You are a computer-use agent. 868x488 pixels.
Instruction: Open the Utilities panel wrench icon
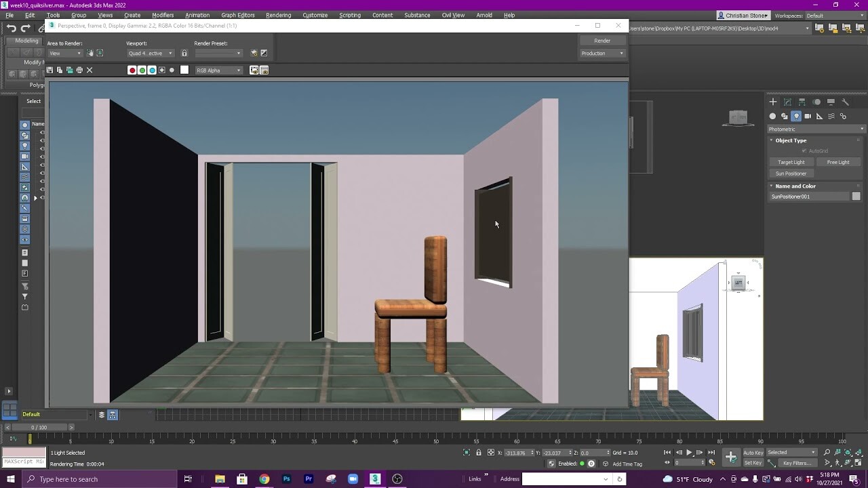point(846,102)
